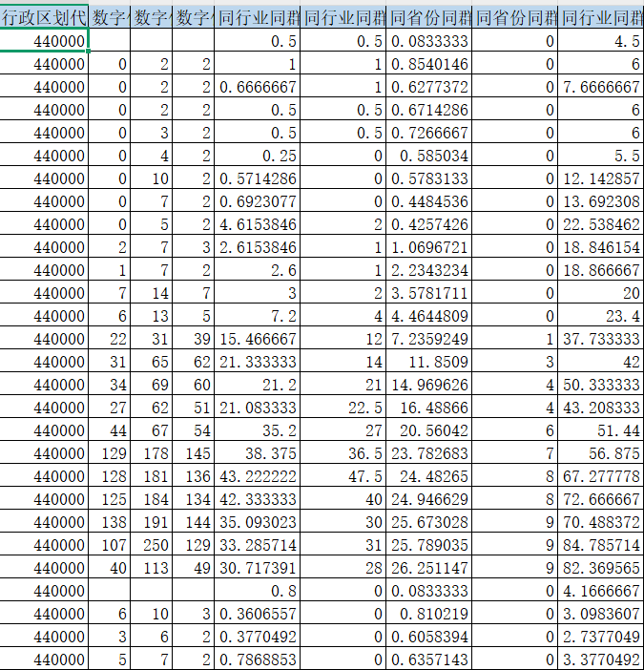The width and height of the screenshot is (644, 670).
Task: Select the cell containing 37.733333
Action: 601,339
